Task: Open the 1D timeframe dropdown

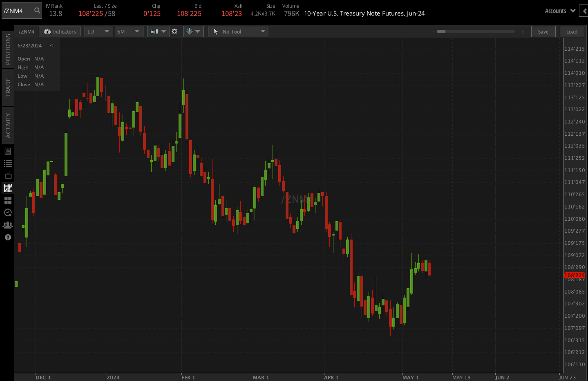Action: click(x=98, y=31)
